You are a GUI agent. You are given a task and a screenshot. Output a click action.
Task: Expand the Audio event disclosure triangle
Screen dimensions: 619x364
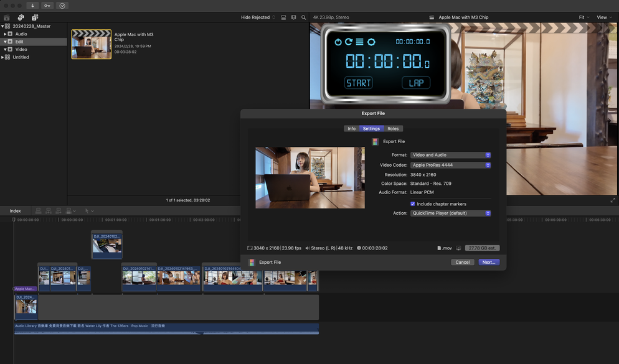pyautogui.click(x=5, y=34)
